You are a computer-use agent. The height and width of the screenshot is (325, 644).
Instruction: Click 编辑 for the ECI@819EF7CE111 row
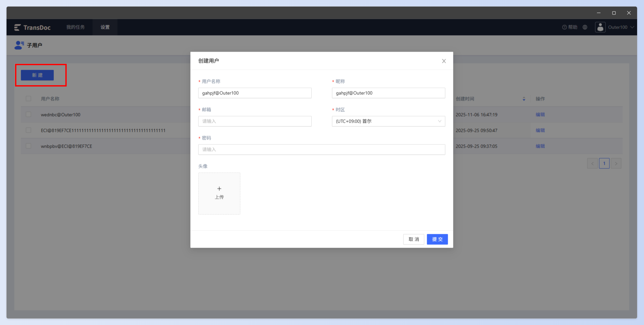pos(540,130)
